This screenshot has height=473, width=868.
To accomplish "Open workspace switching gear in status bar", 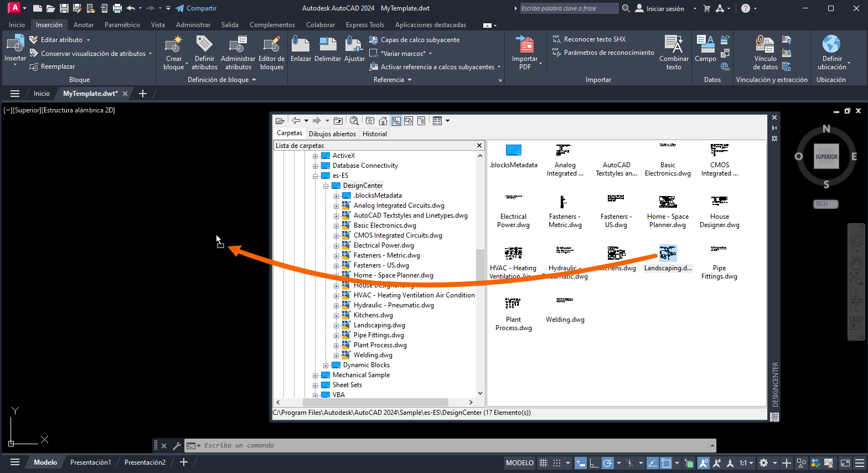I will click(x=764, y=463).
